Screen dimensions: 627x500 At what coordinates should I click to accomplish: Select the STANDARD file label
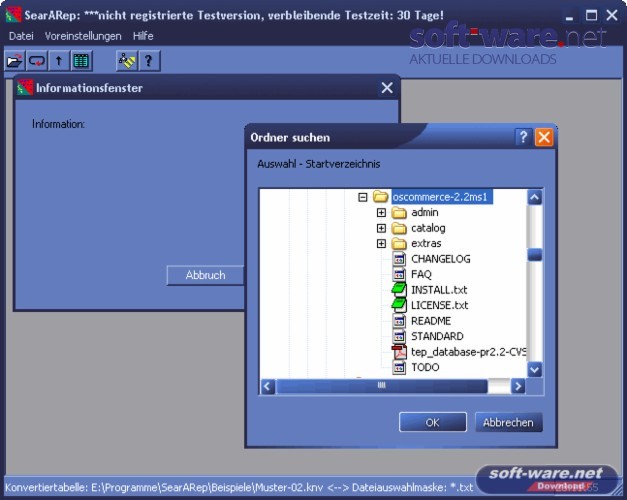click(x=437, y=336)
